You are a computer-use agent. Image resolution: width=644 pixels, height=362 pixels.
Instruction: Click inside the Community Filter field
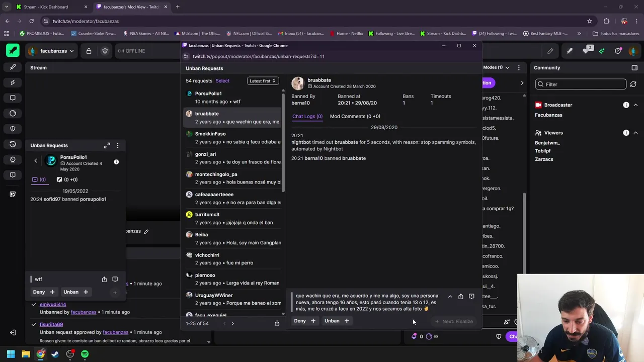581,84
